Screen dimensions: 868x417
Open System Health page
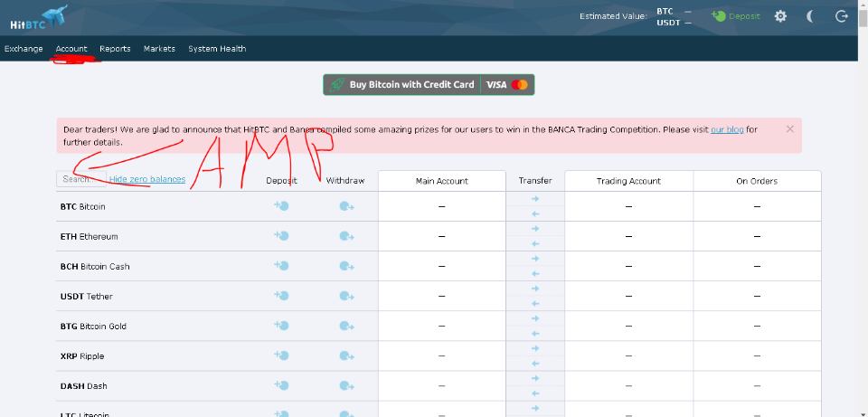click(217, 49)
